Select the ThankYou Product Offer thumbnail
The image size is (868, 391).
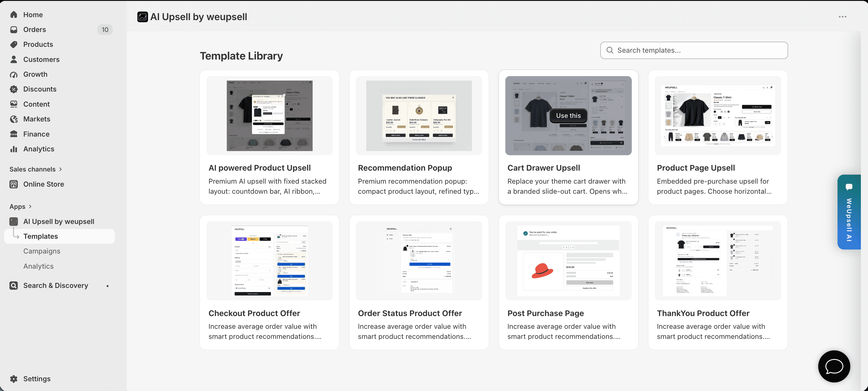tap(718, 261)
